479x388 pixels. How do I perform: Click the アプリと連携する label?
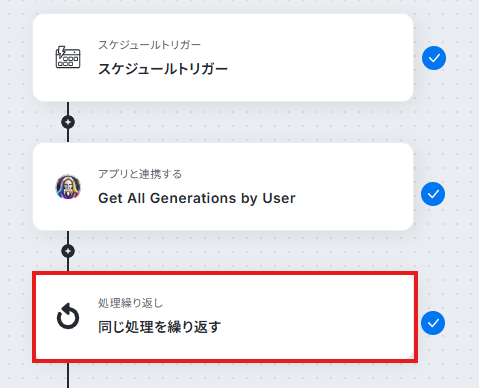click(140, 174)
